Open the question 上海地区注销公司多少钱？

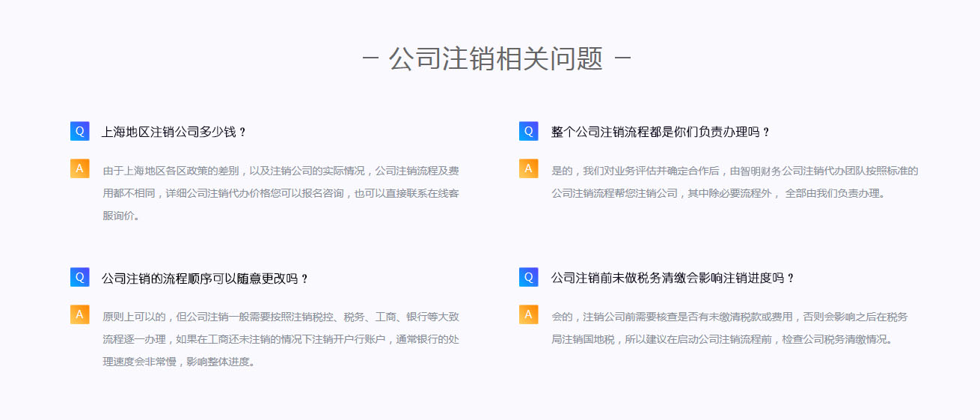pos(174,132)
